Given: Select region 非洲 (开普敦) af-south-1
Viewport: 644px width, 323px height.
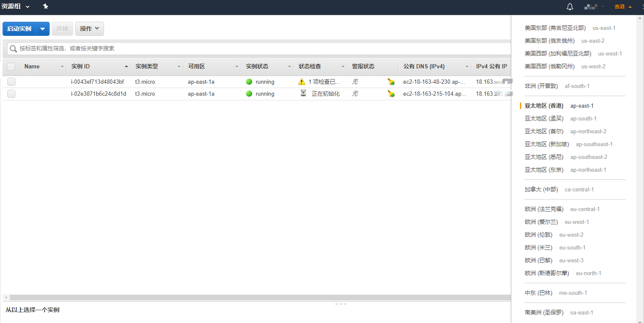Looking at the screenshot, I should point(557,86).
